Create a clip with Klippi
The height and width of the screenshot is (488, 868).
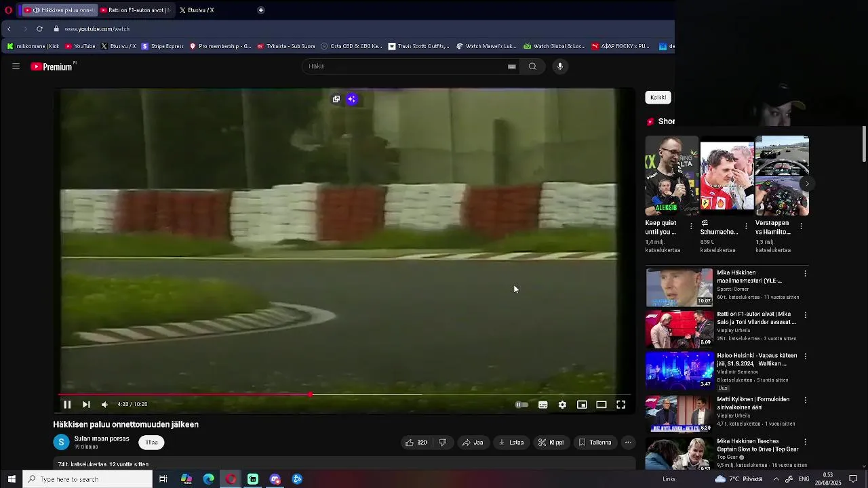pos(551,443)
